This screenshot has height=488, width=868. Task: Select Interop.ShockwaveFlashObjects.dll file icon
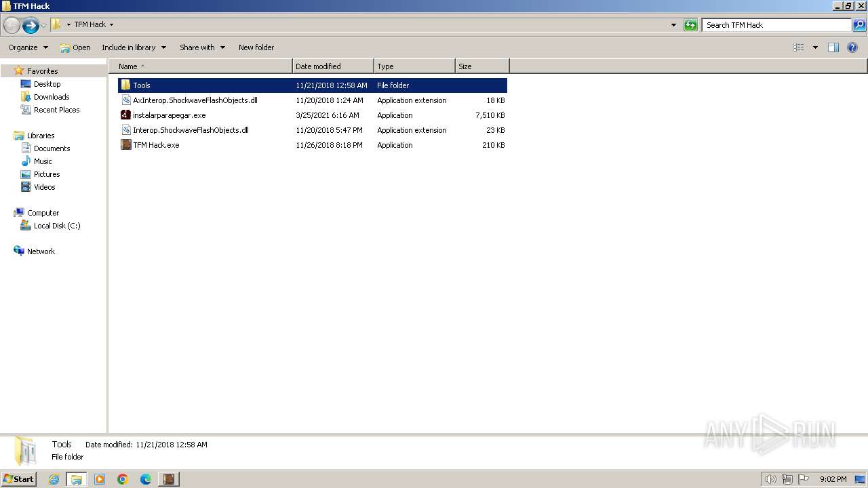click(x=125, y=130)
